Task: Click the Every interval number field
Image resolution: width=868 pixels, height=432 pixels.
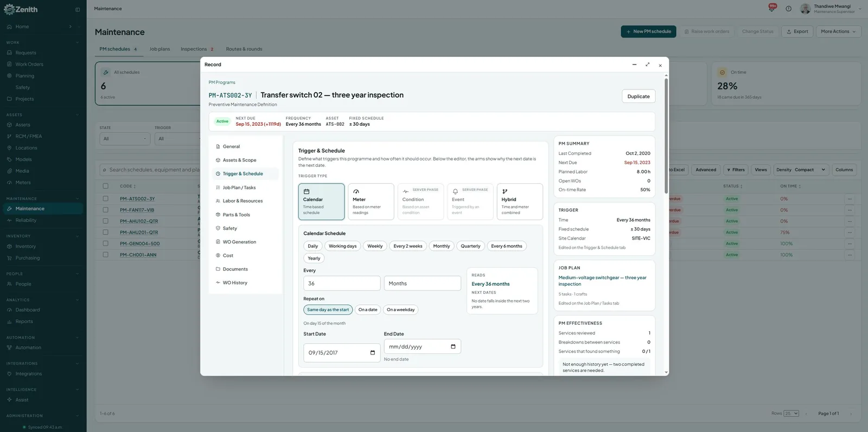Action: (342, 283)
